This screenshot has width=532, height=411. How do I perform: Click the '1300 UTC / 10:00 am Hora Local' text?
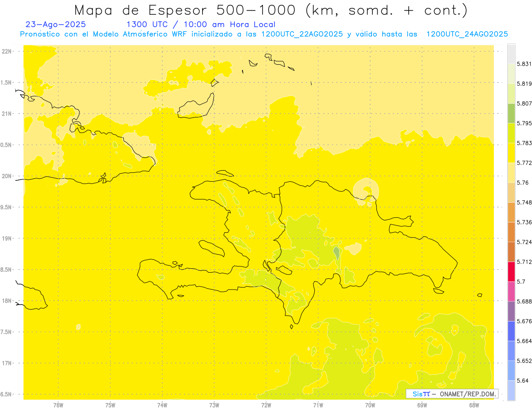click(x=201, y=24)
